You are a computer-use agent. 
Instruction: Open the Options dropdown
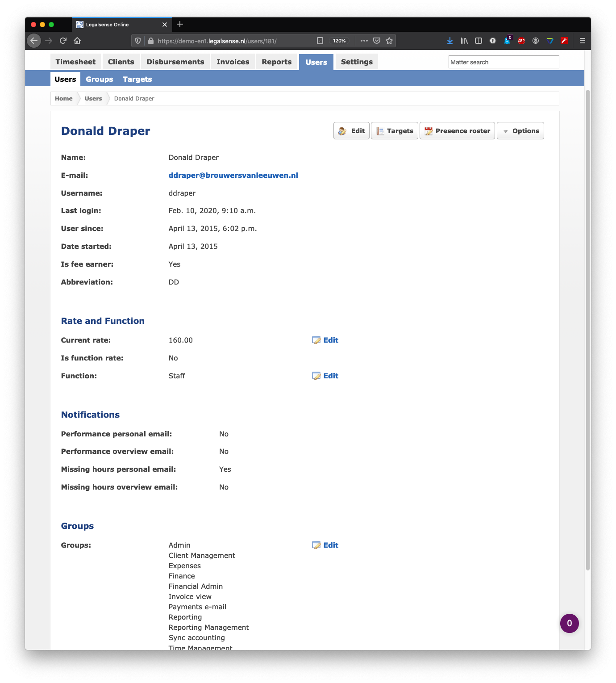pos(520,130)
